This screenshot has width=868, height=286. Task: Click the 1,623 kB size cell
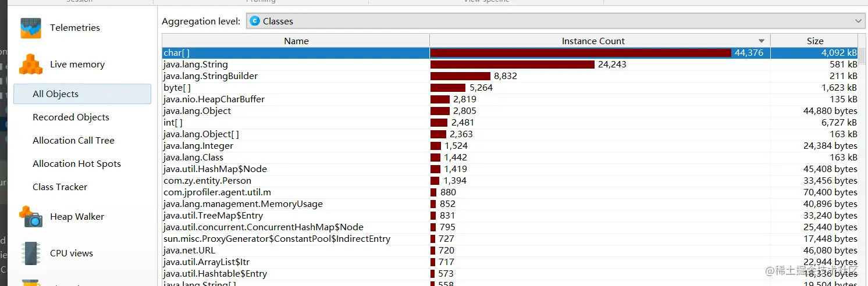point(814,88)
